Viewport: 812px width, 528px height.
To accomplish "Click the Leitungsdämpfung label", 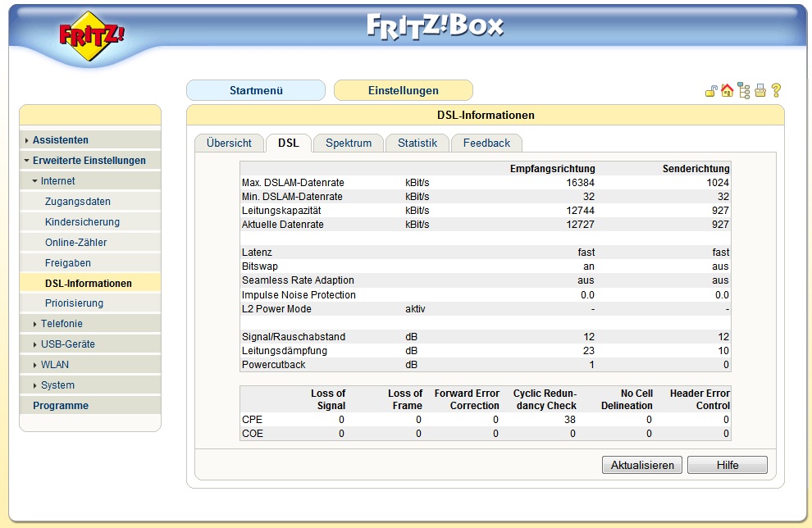I will (285, 351).
